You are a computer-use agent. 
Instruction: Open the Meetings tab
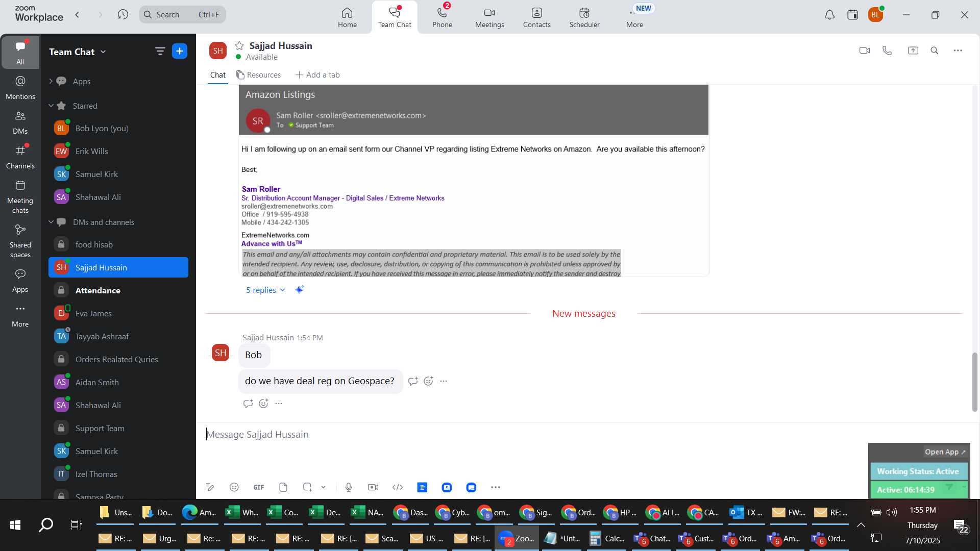click(x=489, y=17)
